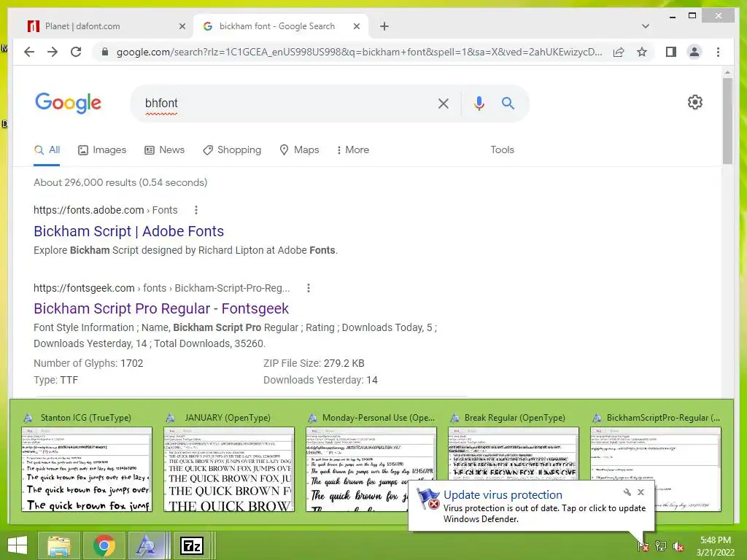Start voice search with the microphone icon
Image resolution: width=747 pixels, height=560 pixels.
coord(479,104)
